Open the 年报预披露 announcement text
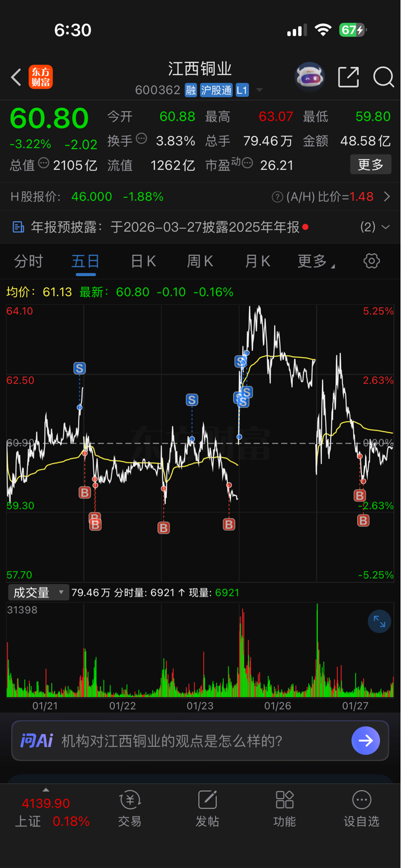The width and height of the screenshot is (401, 868). click(165, 227)
